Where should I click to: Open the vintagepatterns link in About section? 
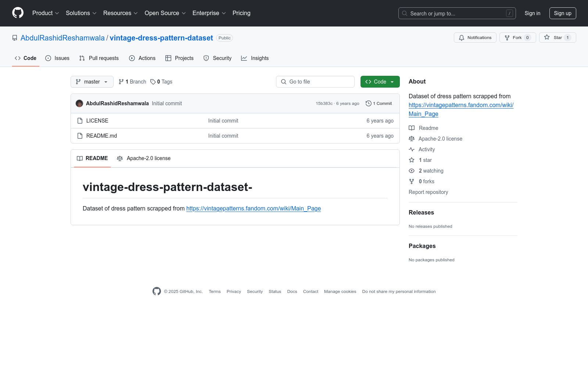pyautogui.click(x=461, y=109)
